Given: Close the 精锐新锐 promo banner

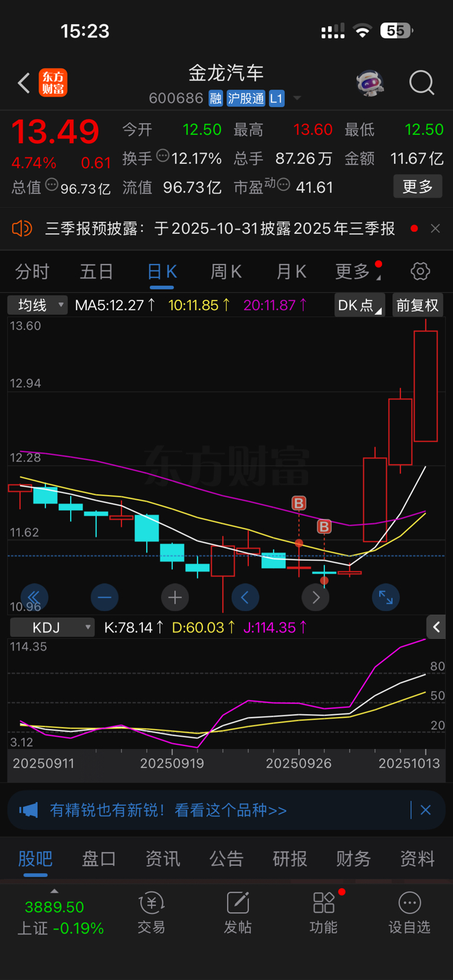Looking at the screenshot, I should (425, 810).
